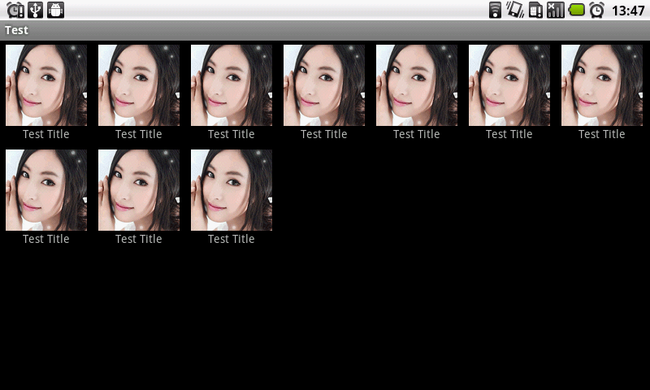Open the first thumbnail in the second row
This screenshot has height=390, width=650.
coord(46,190)
